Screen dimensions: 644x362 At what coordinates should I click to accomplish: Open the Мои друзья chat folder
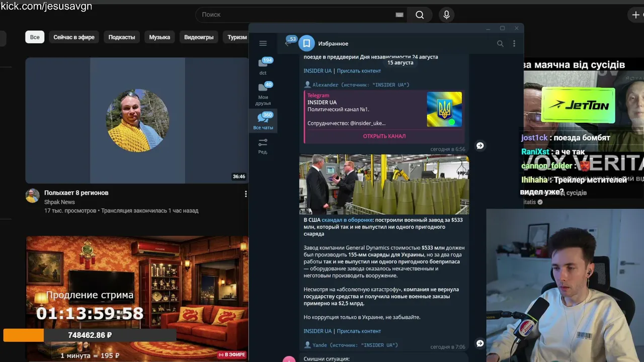click(263, 94)
